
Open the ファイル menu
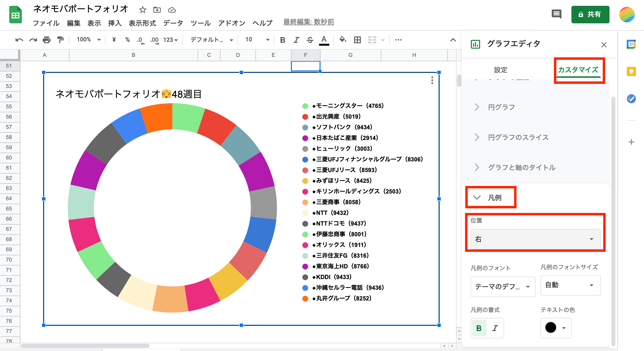click(x=46, y=23)
